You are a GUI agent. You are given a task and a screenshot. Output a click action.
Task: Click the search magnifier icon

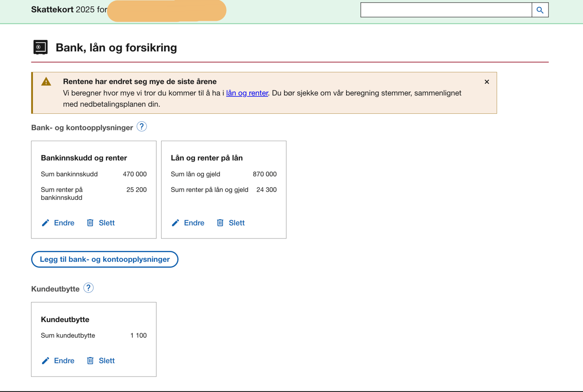point(540,10)
